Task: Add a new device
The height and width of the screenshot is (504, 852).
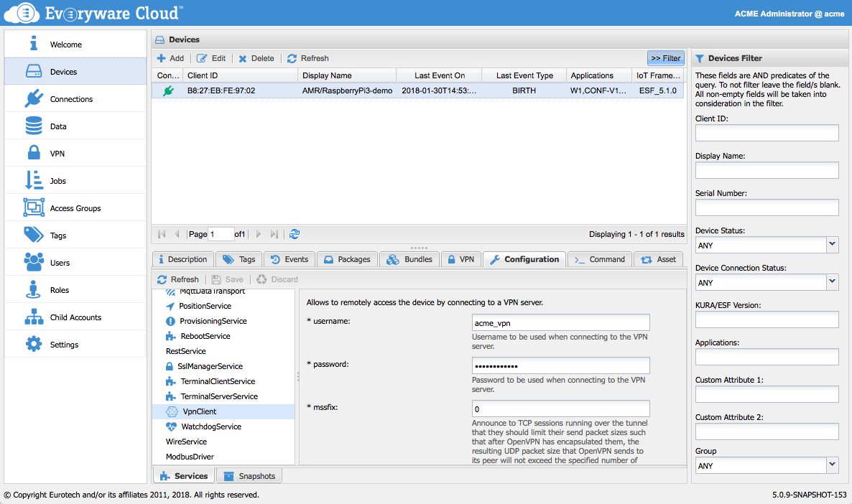Action: click(171, 58)
